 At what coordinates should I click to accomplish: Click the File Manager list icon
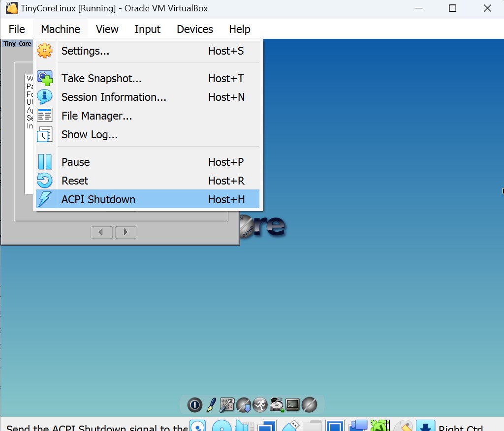tap(45, 116)
